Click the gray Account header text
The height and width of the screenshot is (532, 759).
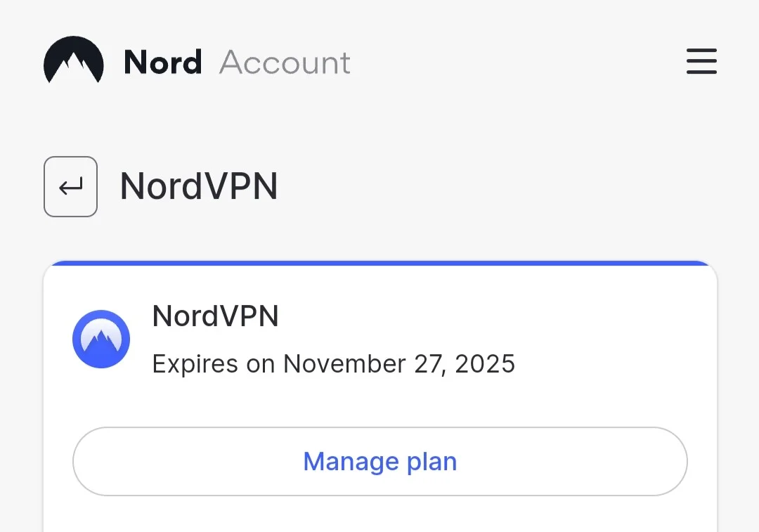[285, 63]
